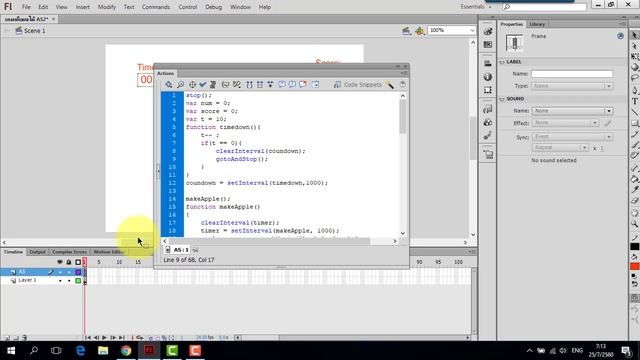Auto format the ActionScript code

(213, 84)
